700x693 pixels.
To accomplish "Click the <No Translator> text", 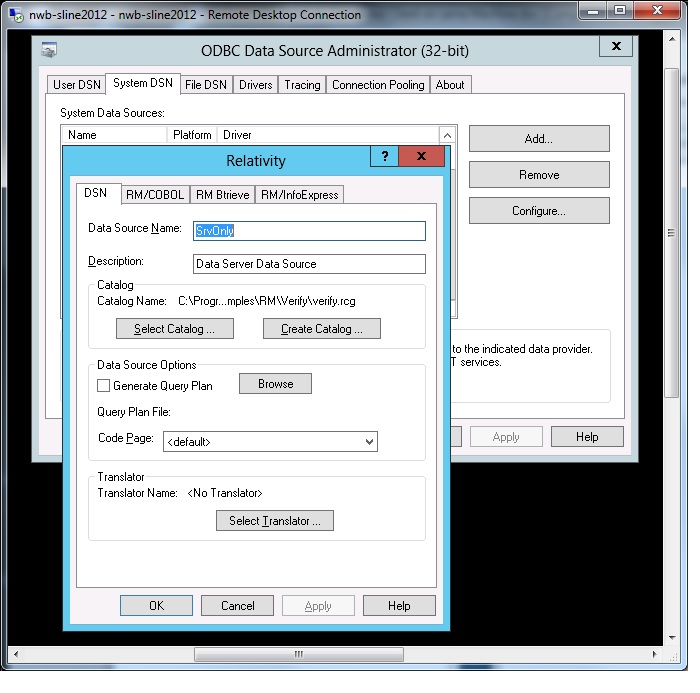I will [x=225, y=493].
